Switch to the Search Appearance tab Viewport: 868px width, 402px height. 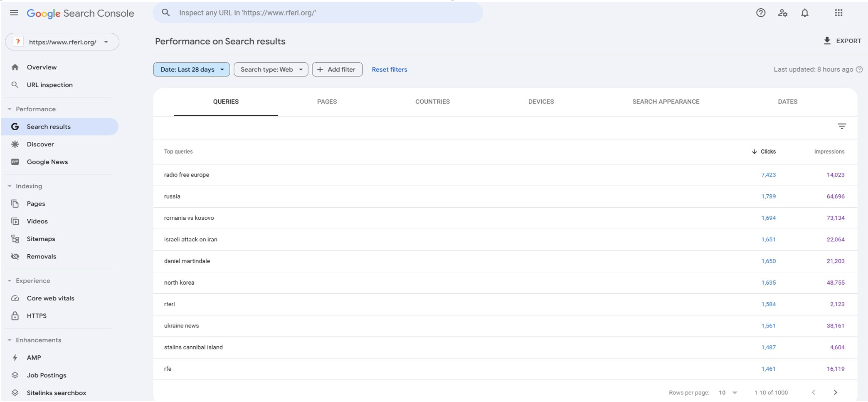[666, 102]
